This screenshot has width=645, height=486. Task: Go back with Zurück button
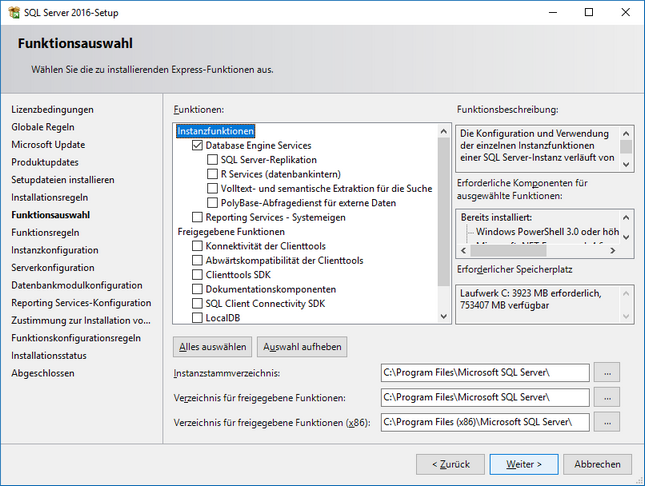pos(450,464)
